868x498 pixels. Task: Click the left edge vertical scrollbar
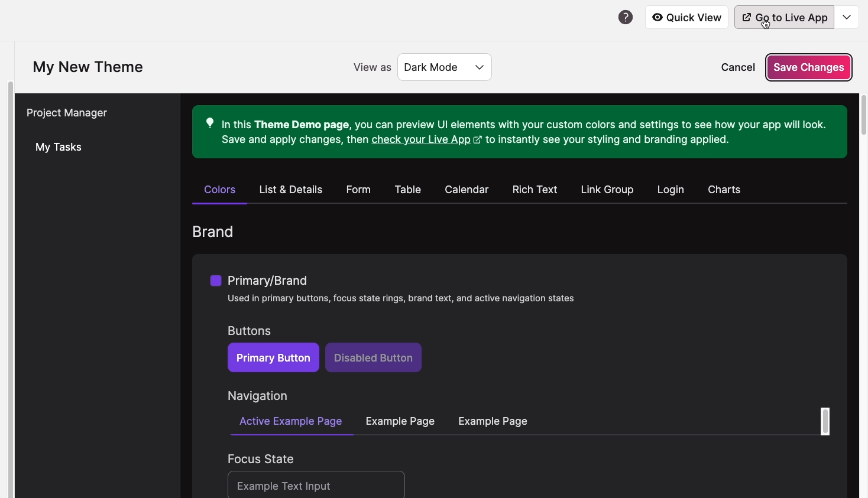coord(10,289)
